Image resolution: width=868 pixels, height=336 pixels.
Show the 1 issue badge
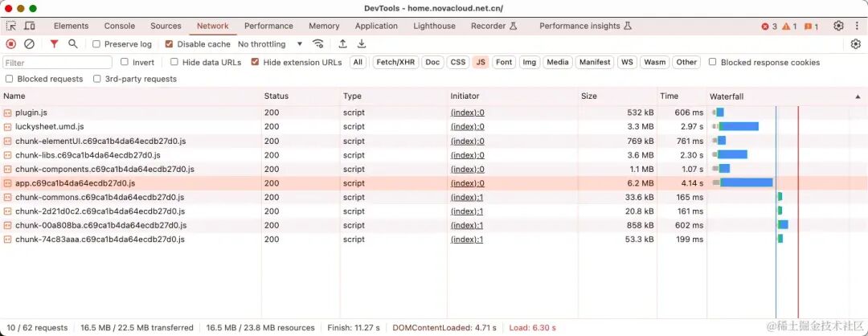pyautogui.click(x=811, y=26)
